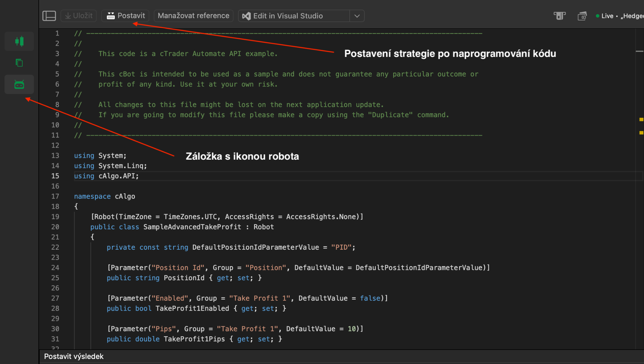This screenshot has width=644, height=364.
Task: Expand the Edit in Visual Studio dropdown arrow
Action: tap(357, 16)
